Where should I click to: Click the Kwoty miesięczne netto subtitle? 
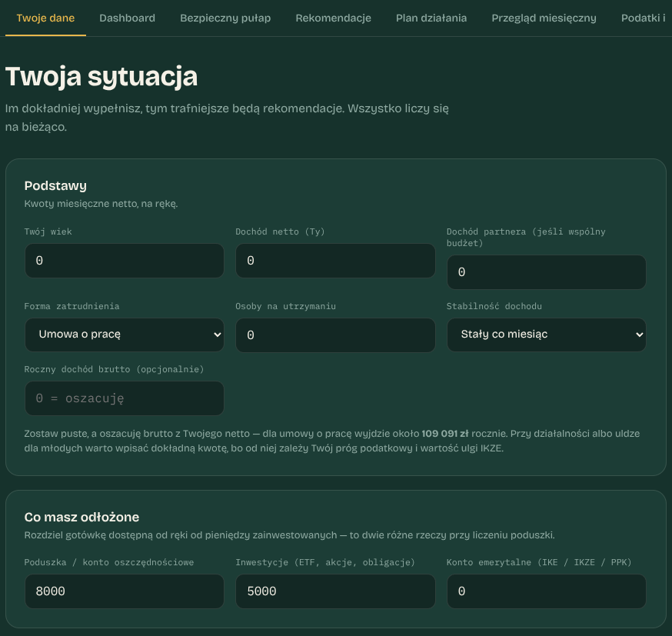coord(101,204)
